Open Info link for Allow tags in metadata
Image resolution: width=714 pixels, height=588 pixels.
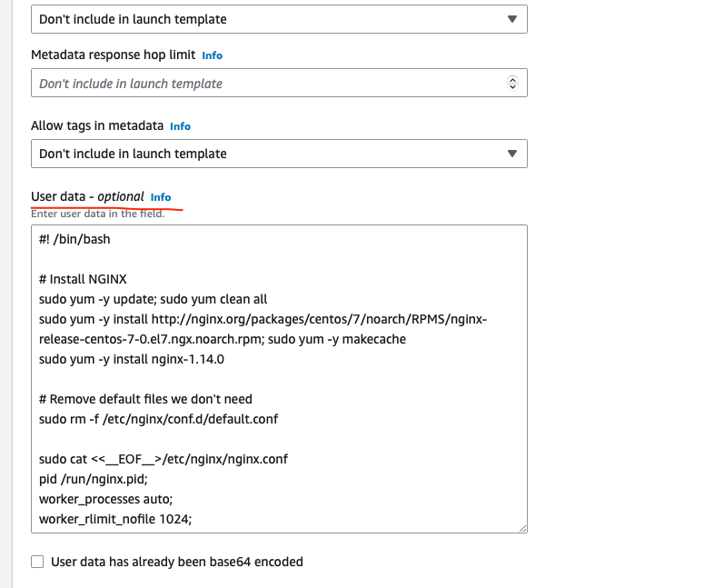181,126
